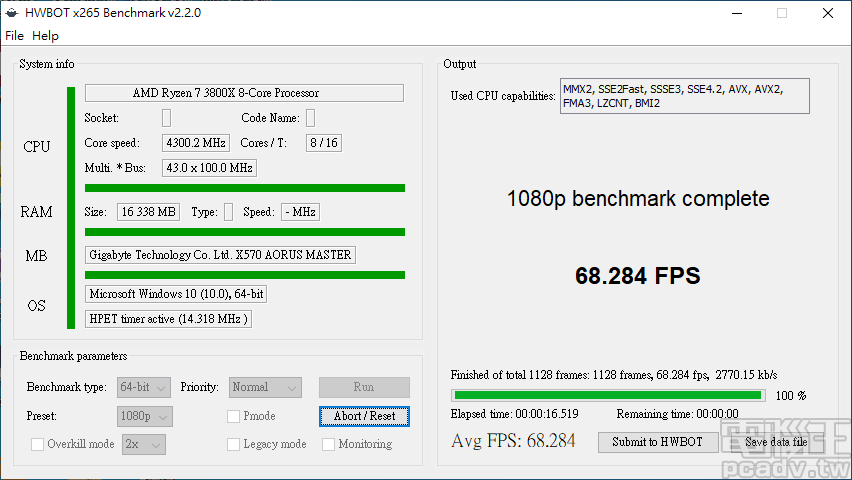This screenshot has height=480, width=852.
Task: Click the Used CPU capabilities text box
Action: [685, 96]
